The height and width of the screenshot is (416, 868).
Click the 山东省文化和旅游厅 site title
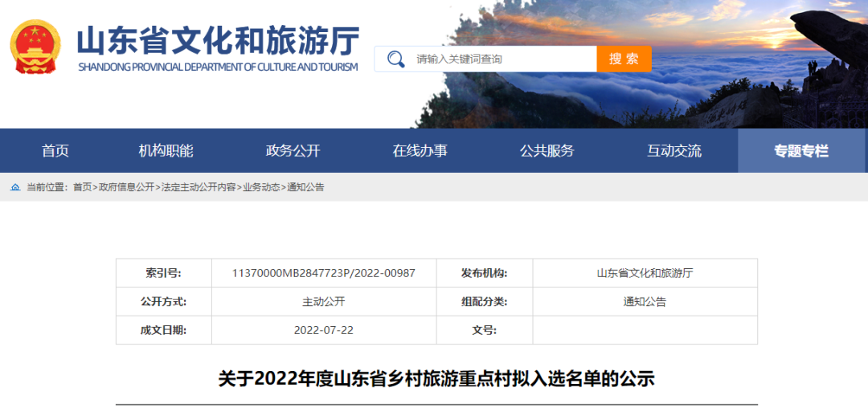click(x=218, y=40)
